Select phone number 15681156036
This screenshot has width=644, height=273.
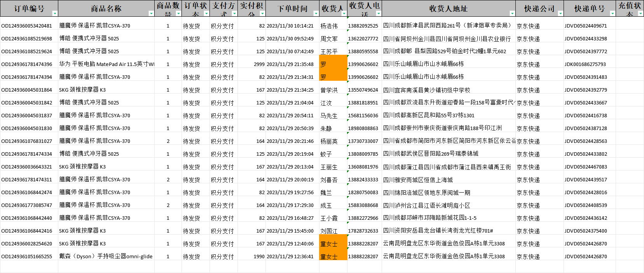[363, 116]
